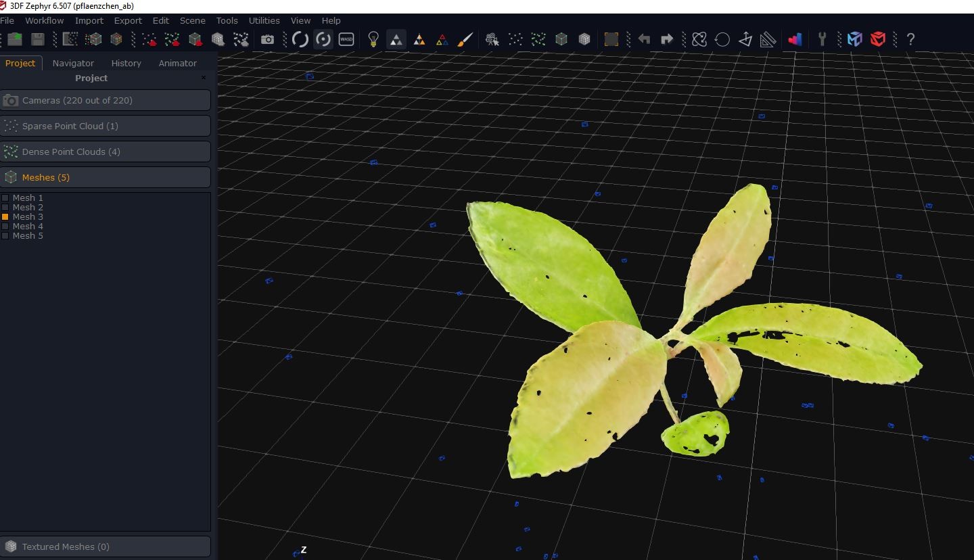Select the WASD navigation mode icon
Viewport: 974px width, 560px height.
coord(346,39)
